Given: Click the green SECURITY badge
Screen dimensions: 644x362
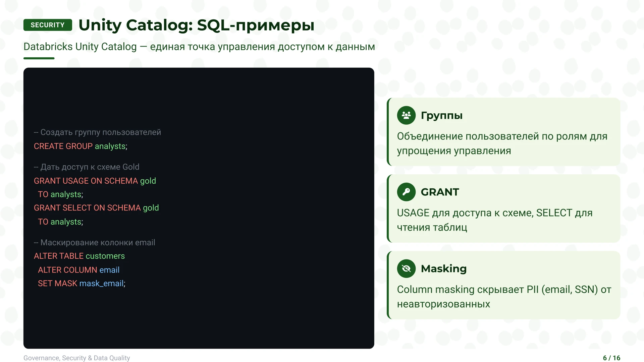Looking at the screenshot, I should pyautogui.click(x=47, y=25).
